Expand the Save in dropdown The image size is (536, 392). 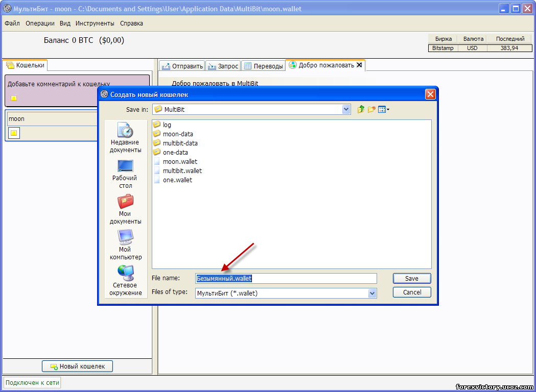point(346,109)
